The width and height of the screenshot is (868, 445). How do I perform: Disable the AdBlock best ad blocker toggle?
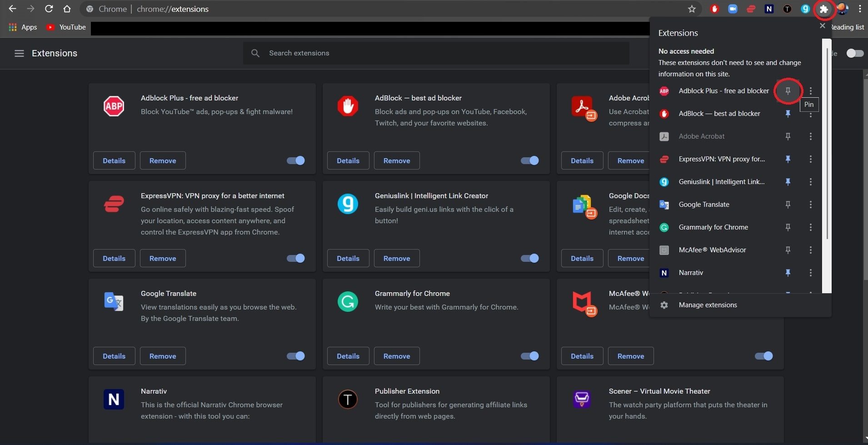click(530, 160)
